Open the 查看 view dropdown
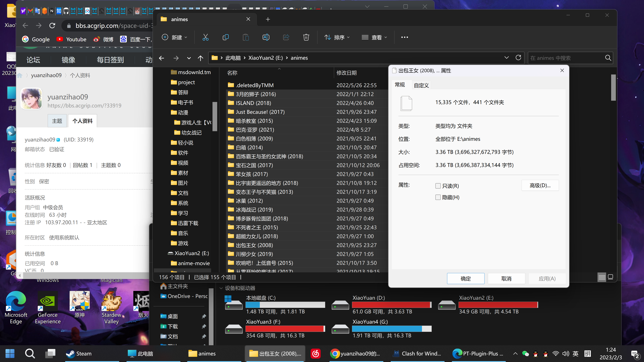Image resolution: width=644 pixels, height=362 pixels. [x=374, y=37]
